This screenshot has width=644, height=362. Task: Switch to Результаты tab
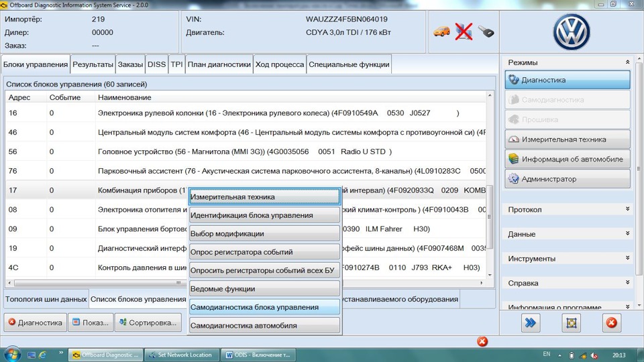coord(93,64)
